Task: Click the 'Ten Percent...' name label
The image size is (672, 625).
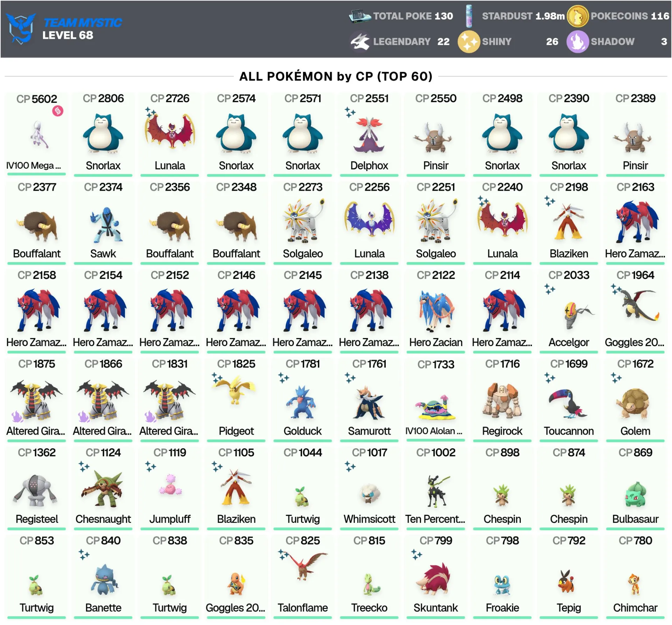Action: click(435, 519)
